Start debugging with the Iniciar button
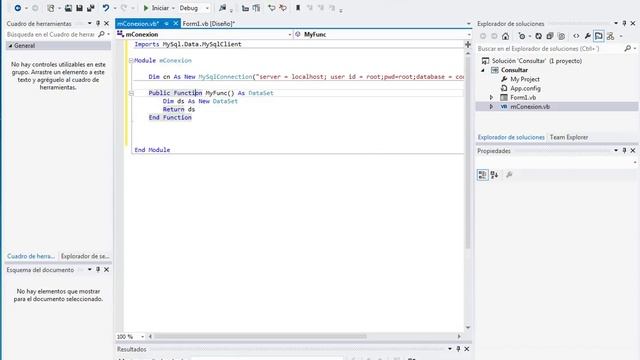The image size is (640, 360). click(156, 8)
